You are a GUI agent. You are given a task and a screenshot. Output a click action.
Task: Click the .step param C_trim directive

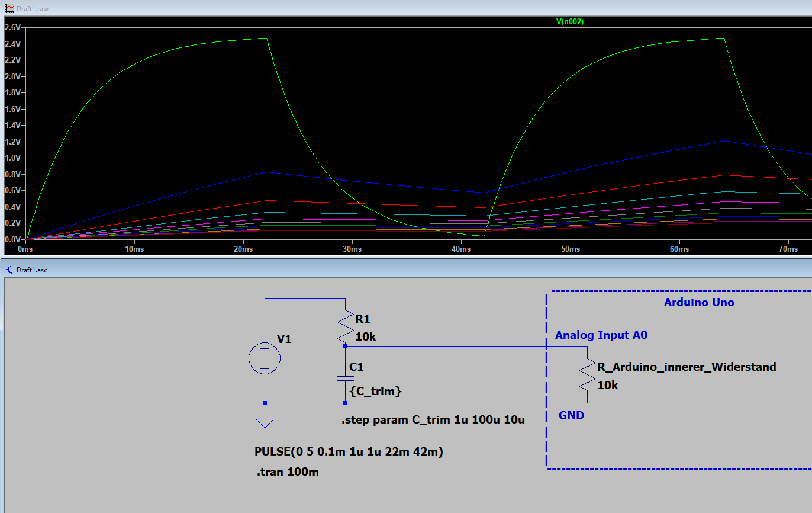pos(433,420)
